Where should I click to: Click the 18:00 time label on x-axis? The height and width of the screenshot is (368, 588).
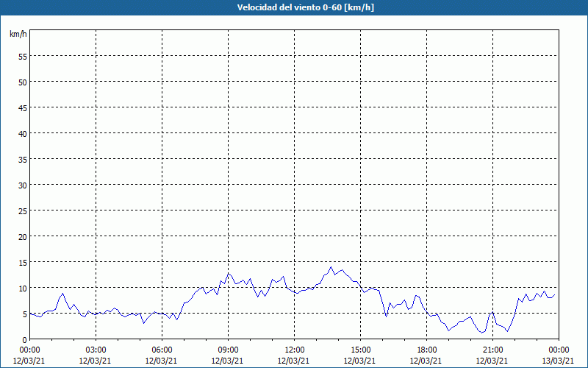[x=427, y=350]
